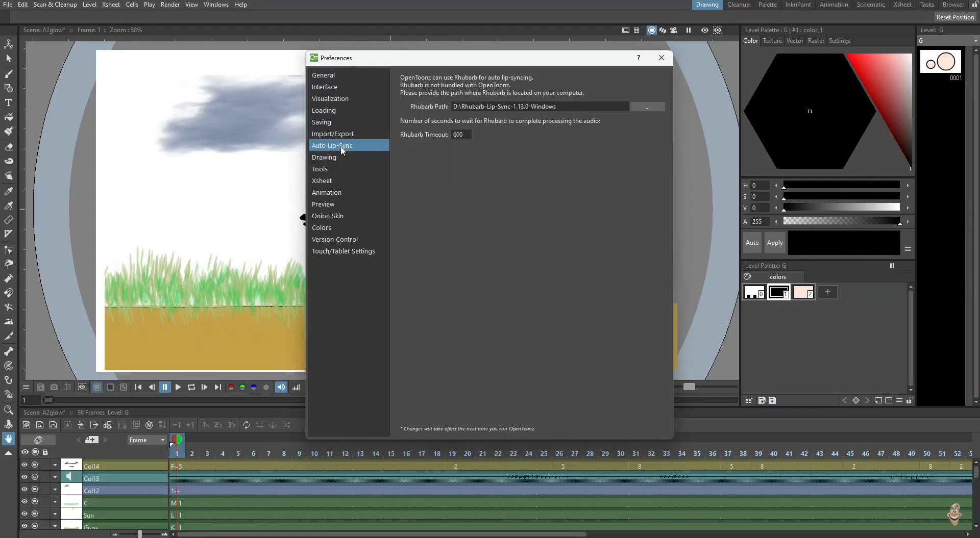Expand Col13 column options arrow

click(x=55, y=478)
